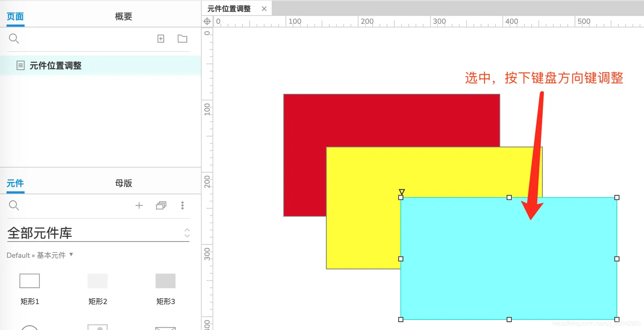644x330 pixels.
Task: Select the 元件位置调整 page in the page tree
Action: pos(100,65)
